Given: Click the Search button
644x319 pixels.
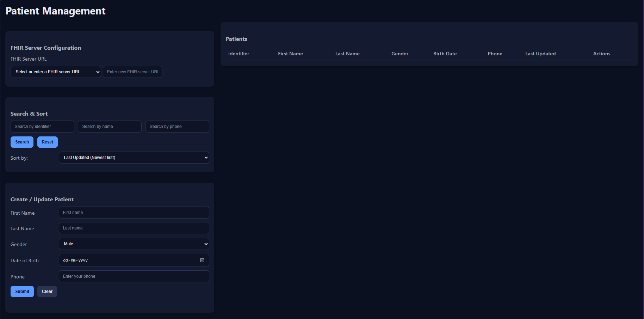Looking at the screenshot, I should tap(22, 142).
